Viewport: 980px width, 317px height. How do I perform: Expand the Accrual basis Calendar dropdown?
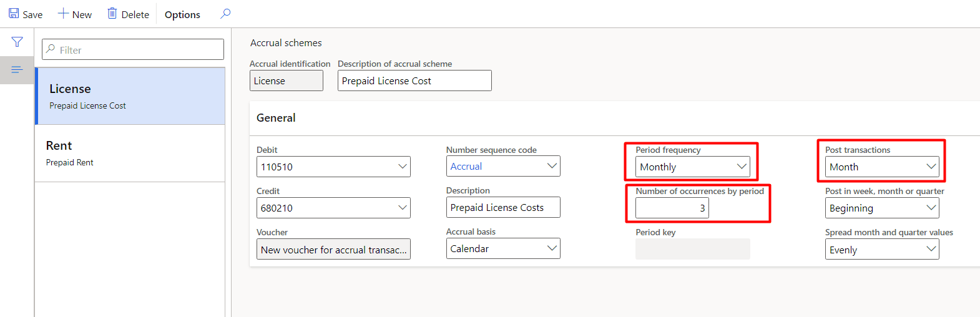[x=552, y=248]
